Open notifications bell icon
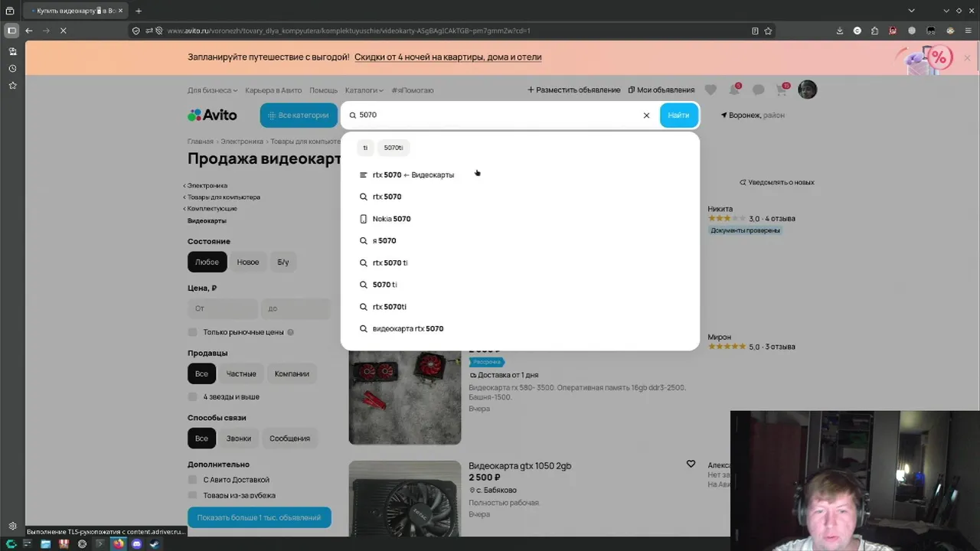The image size is (980, 551). 734,90
